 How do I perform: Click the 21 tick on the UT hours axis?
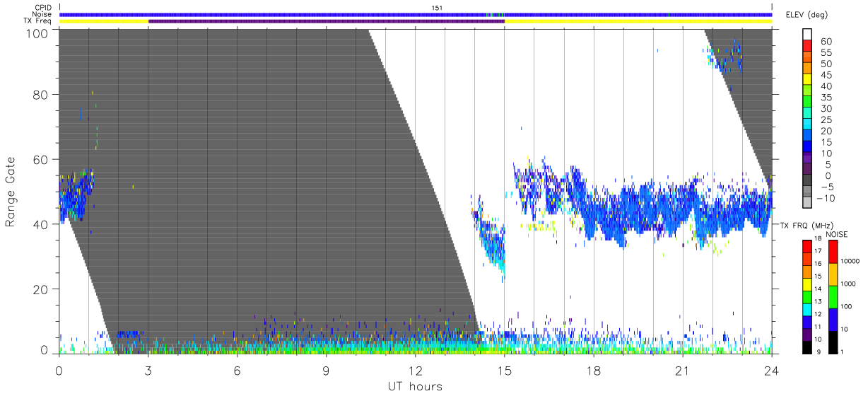coord(682,371)
